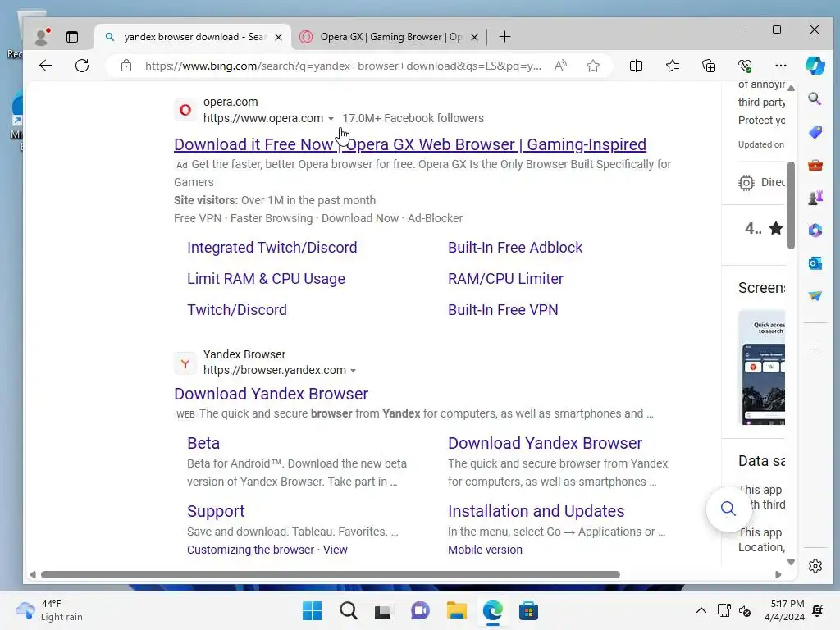
Task: Open Download Yandex Browser sublink on right
Action: (x=545, y=443)
